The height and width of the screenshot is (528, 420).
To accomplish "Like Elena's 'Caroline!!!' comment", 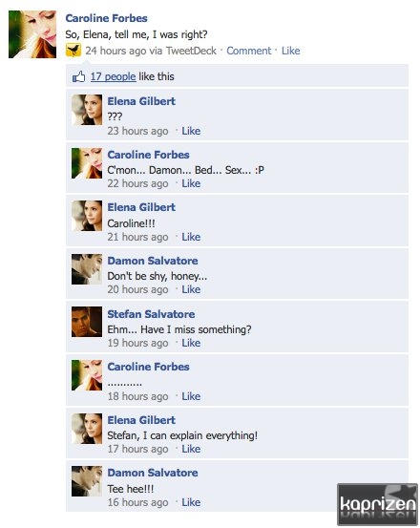I will point(191,237).
